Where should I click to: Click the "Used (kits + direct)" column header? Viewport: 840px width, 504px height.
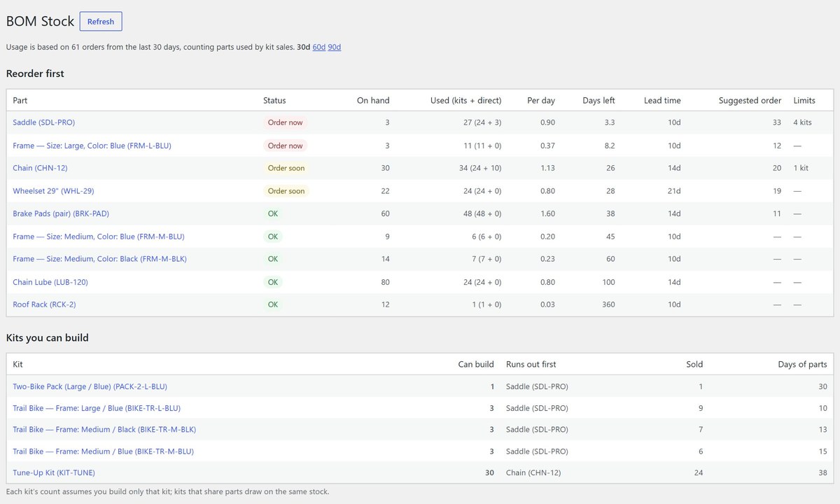click(x=465, y=100)
